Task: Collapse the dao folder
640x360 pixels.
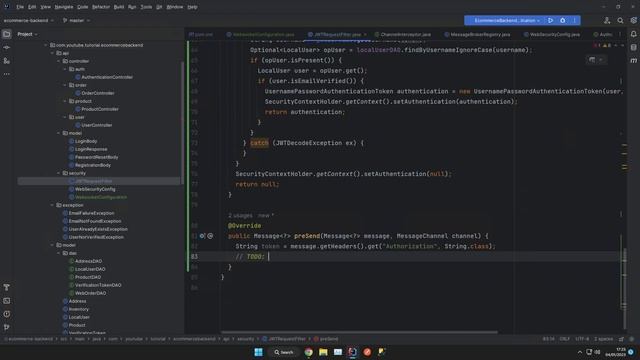Action: (59, 253)
